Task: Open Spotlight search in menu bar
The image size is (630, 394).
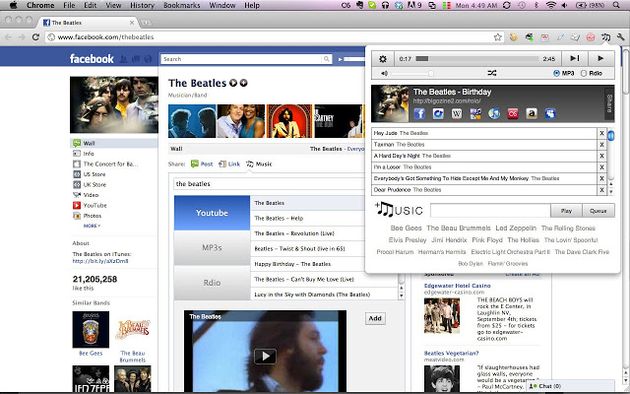Action: pos(616,5)
